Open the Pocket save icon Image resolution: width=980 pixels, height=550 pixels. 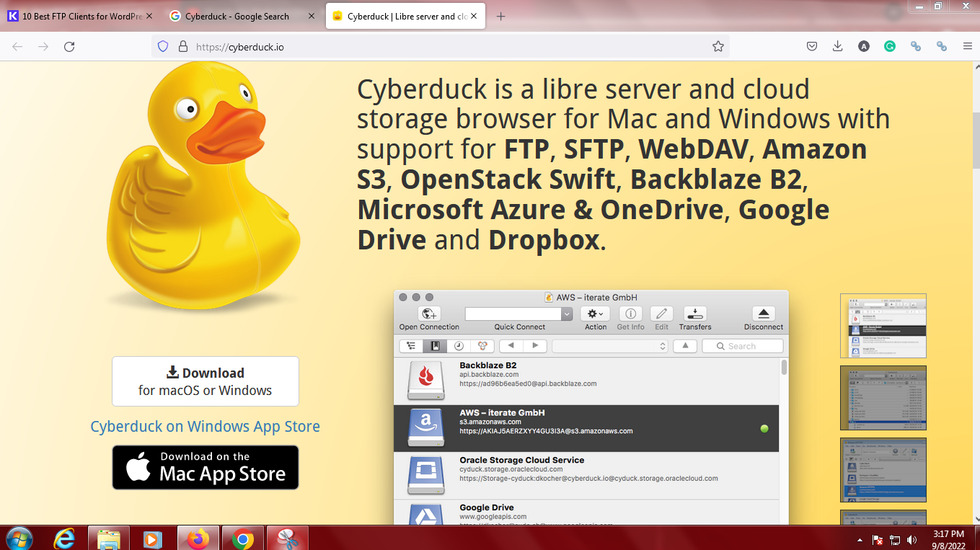[x=811, y=46]
